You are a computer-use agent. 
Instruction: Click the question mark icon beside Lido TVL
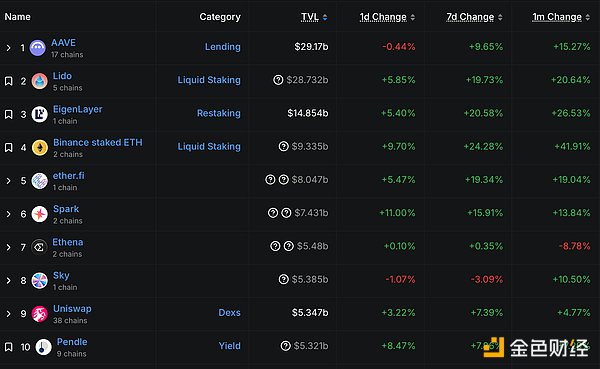point(278,80)
